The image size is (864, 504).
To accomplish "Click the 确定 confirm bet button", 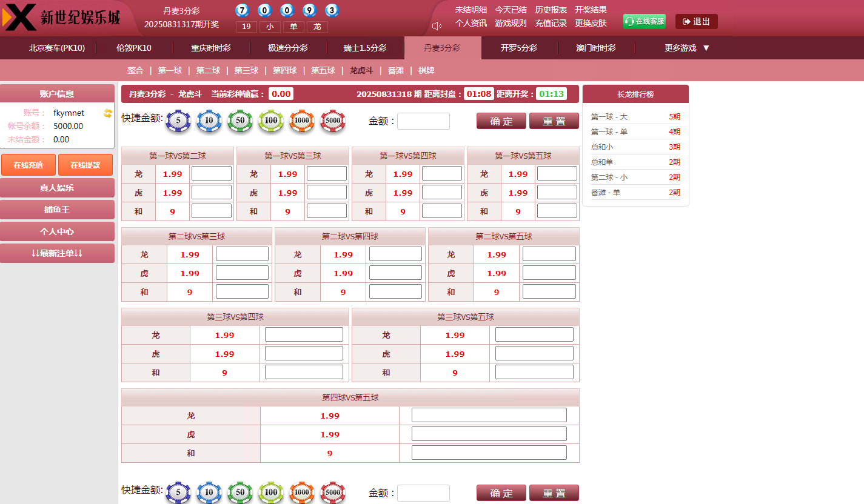I will 501,121.
